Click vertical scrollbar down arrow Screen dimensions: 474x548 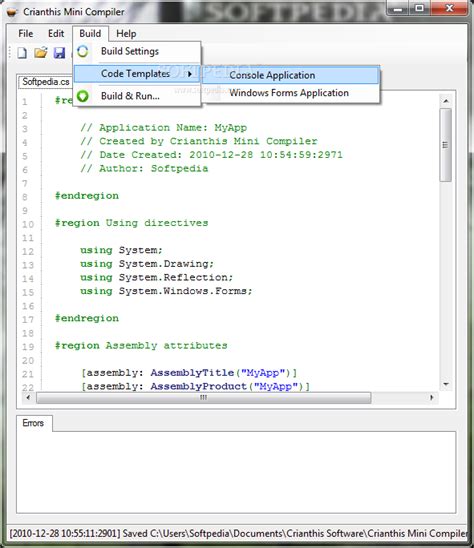pyautogui.click(x=446, y=384)
